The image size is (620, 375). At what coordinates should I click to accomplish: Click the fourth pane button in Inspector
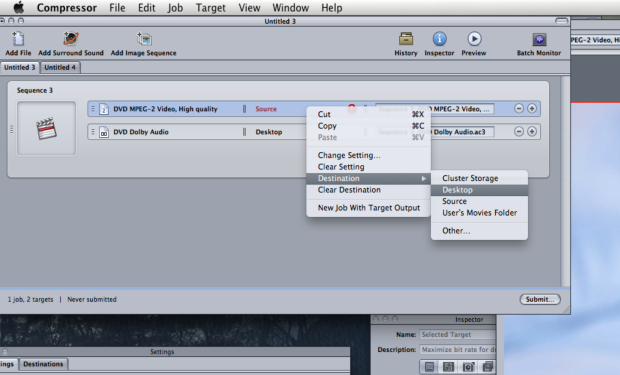pos(487,367)
